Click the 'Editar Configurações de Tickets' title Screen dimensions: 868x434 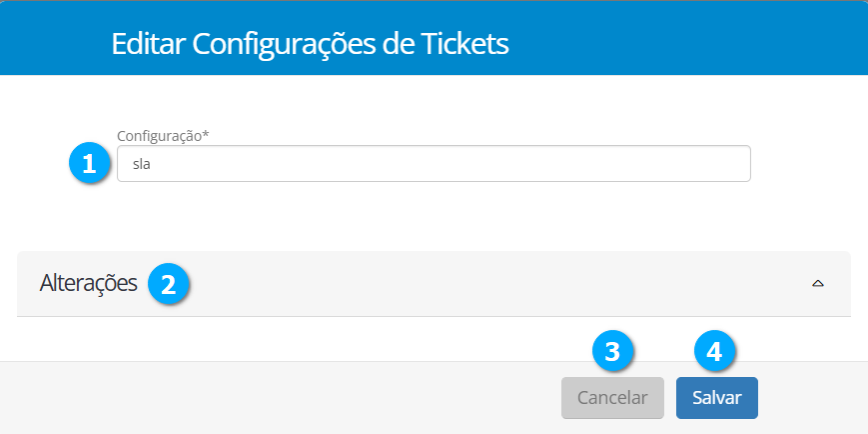click(310, 44)
